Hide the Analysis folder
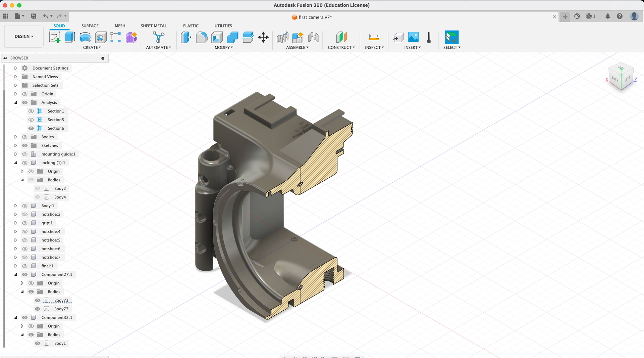This screenshot has width=644, height=358. click(x=25, y=102)
